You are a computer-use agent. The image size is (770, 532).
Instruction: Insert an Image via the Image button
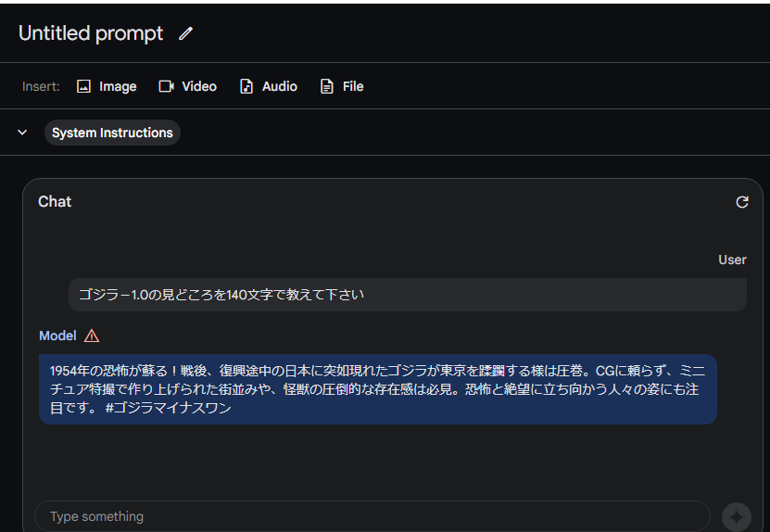tap(107, 86)
